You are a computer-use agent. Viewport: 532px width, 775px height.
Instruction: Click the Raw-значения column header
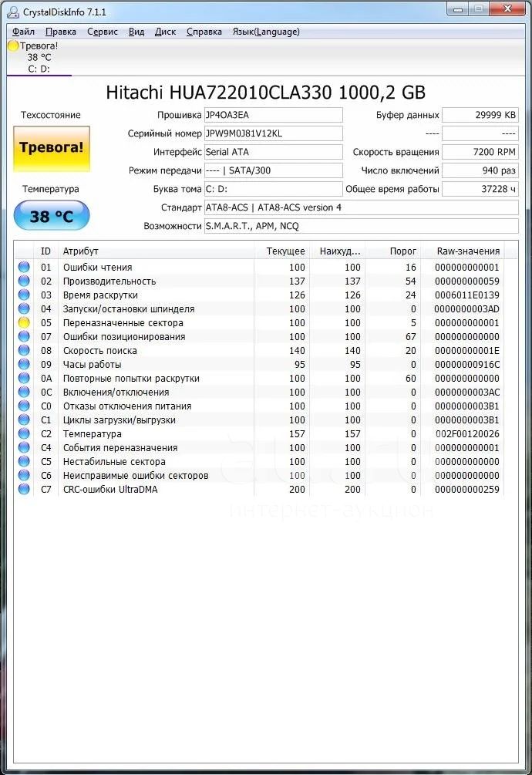point(461,251)
